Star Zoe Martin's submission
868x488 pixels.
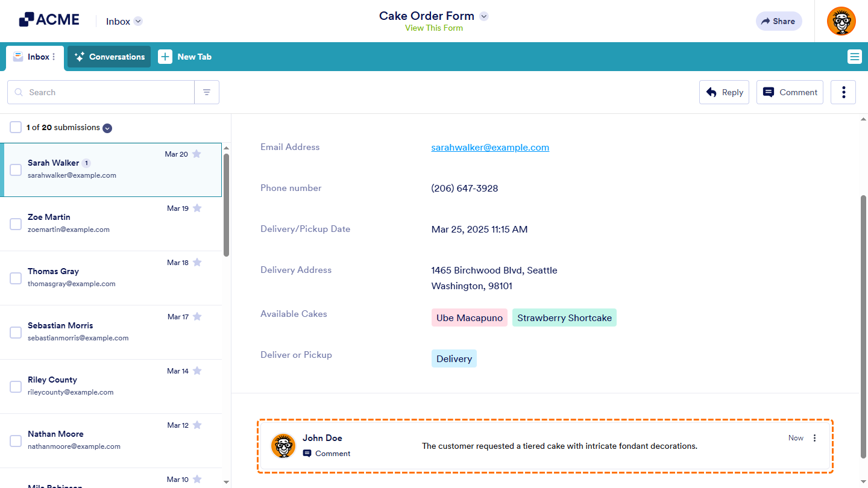click(198, 208)
